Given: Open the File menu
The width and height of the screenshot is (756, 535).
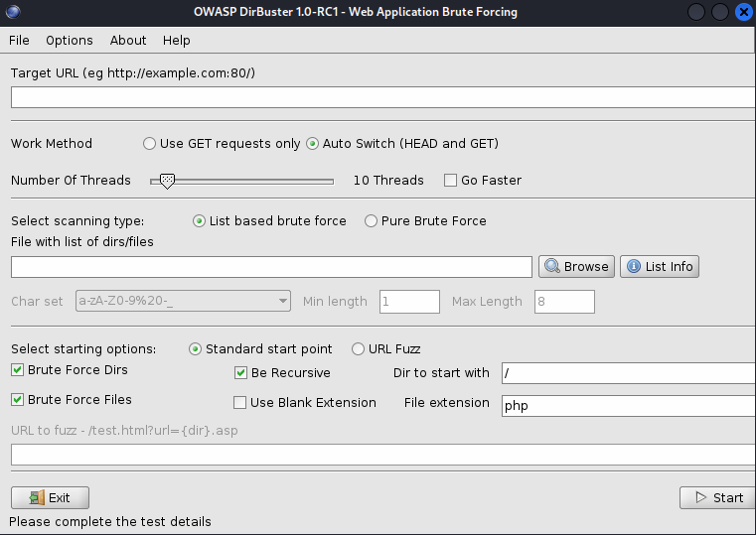Looking at the screenshot, I should tap(19, 41).
